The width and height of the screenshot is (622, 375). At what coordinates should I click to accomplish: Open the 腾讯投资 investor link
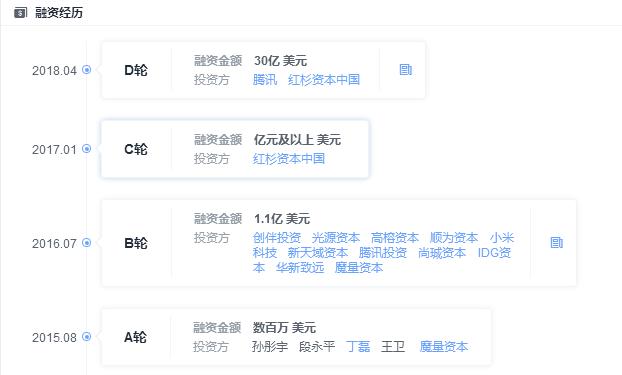pyautogui.click(x=383, y=253)
